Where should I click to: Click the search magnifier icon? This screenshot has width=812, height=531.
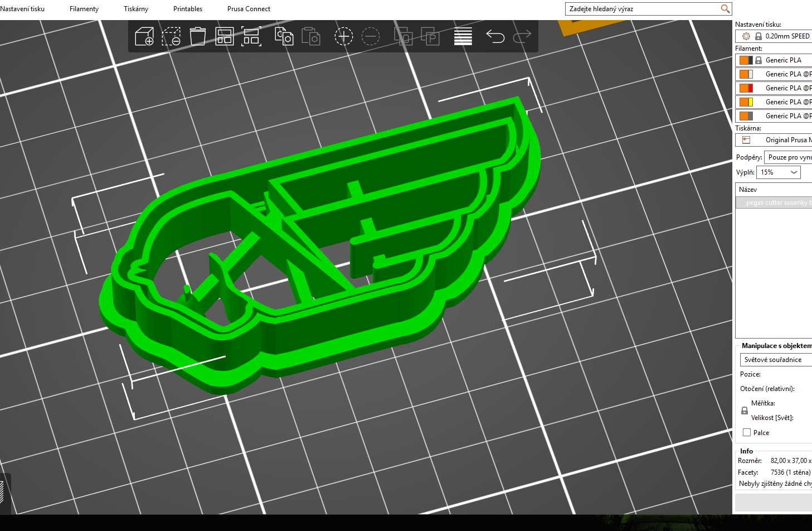click(725, 9)
